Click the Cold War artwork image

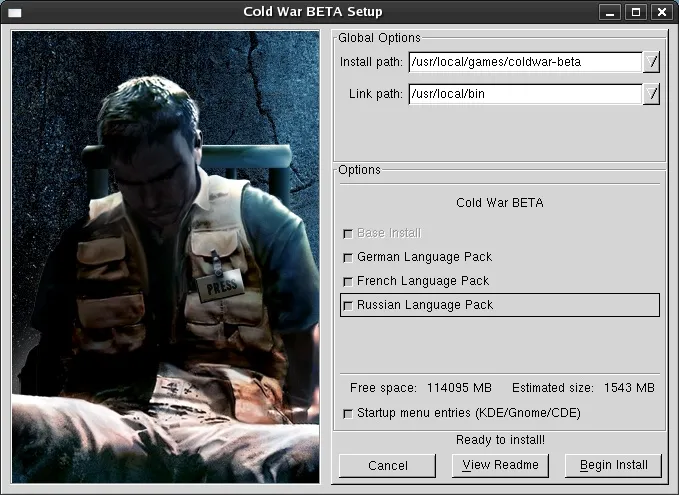166,257
